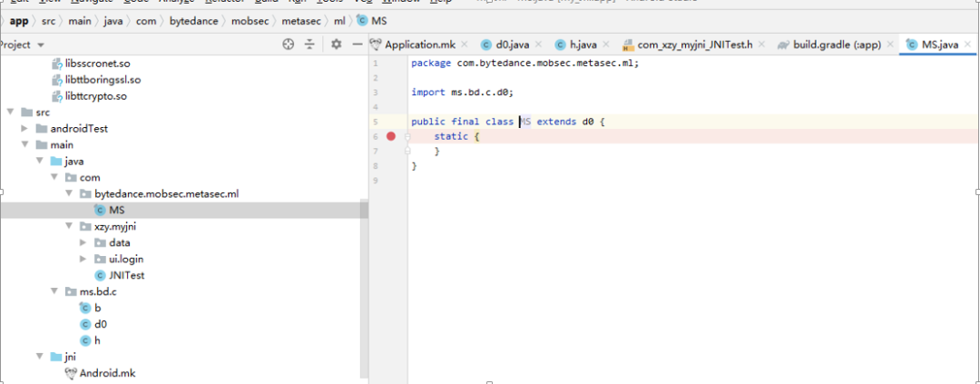The width and height of the screenshot is (980, 384).
Task: Close the MS.java tab
Action: [968, 44]
